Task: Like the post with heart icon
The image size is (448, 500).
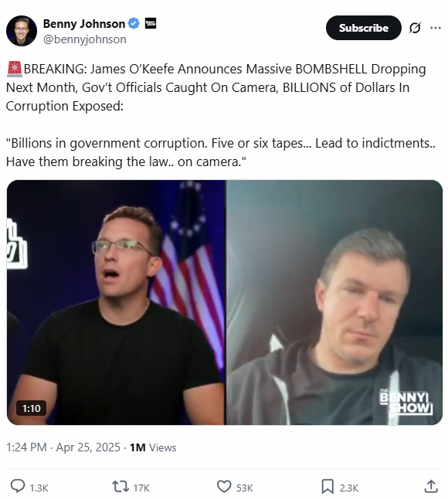Action: tap(224, 487)
